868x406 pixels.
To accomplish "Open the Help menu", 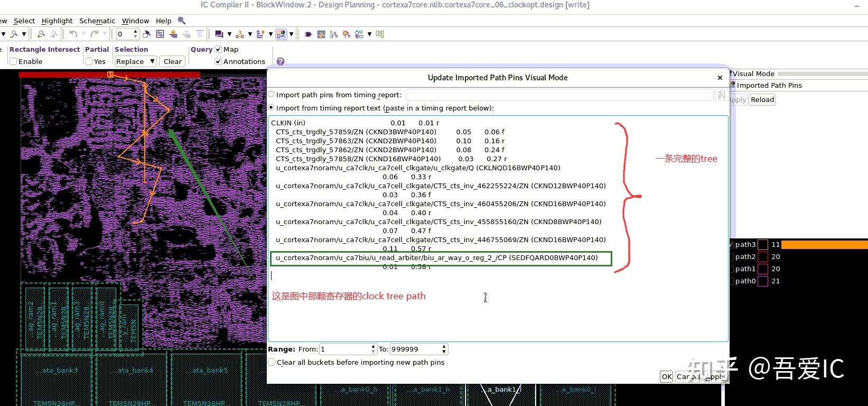I will [x=164, y=21].
